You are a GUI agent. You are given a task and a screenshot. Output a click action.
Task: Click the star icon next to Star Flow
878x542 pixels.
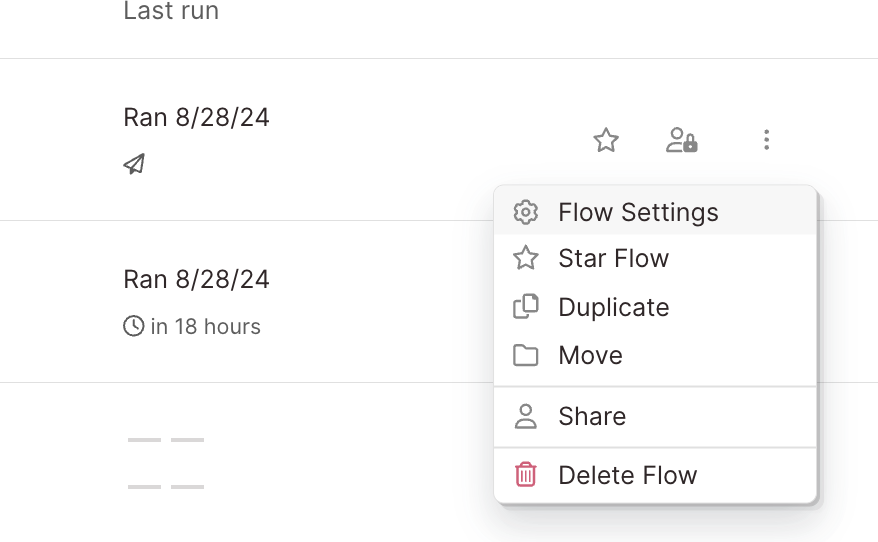[525, 258]
